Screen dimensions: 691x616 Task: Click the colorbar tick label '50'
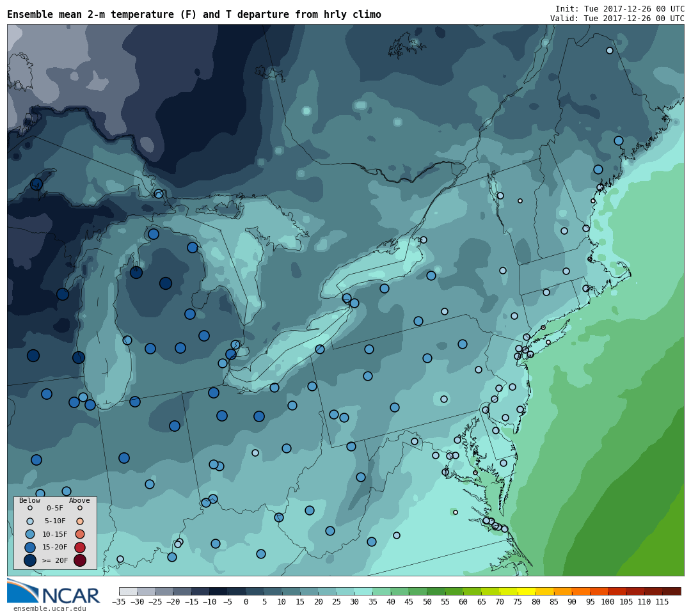pyautogui.click(x=427, y=601)
